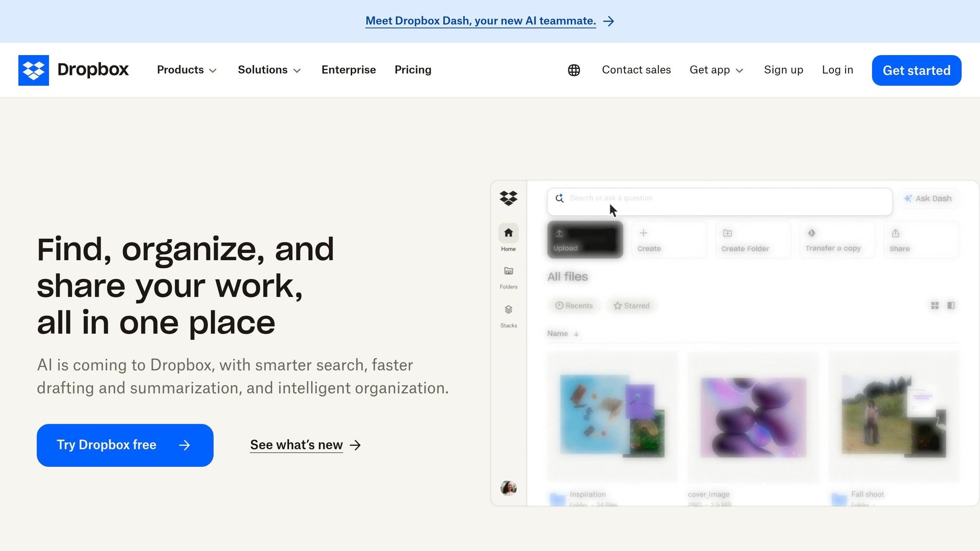This screenshot has height=551, width=980.
Task: Go to the Pricing page
Action: point(412,70)
